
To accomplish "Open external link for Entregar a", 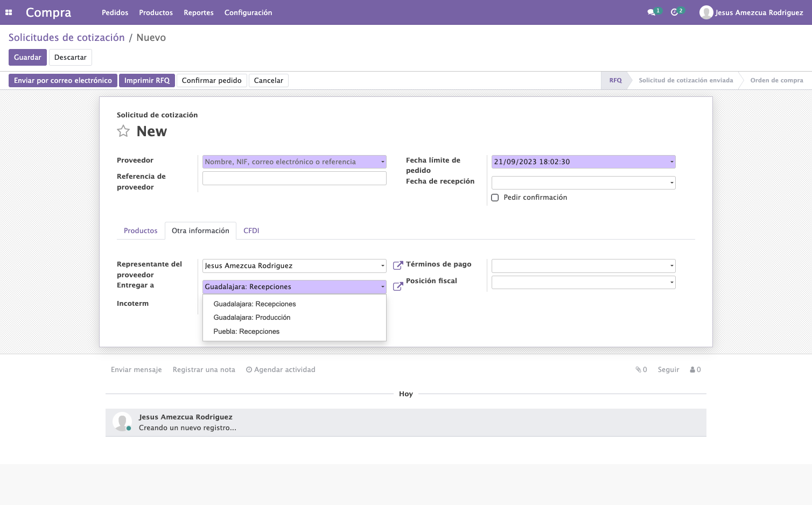I will click(x=398, y=286).
